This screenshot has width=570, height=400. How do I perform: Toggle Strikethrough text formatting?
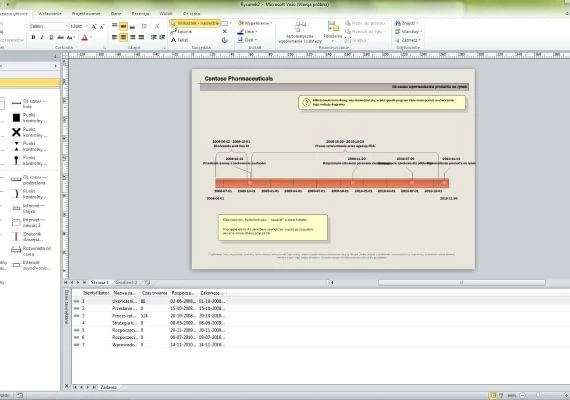[x=60, y=37]
